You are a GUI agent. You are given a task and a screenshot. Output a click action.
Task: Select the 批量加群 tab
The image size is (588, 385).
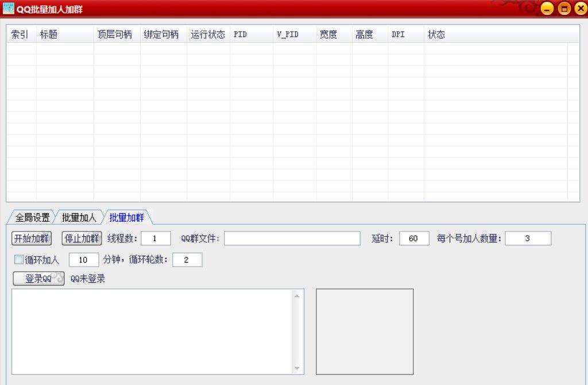[126, 218]
